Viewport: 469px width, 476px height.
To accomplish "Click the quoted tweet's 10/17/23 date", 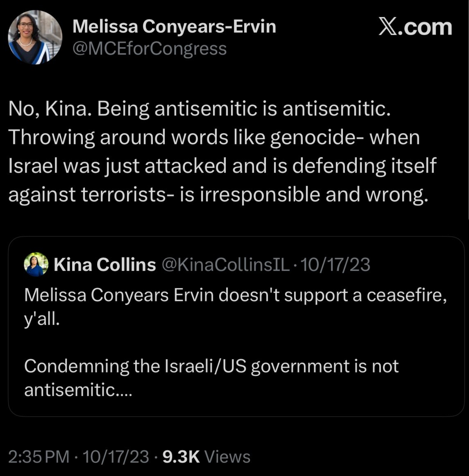I will [x=335, y=265].
